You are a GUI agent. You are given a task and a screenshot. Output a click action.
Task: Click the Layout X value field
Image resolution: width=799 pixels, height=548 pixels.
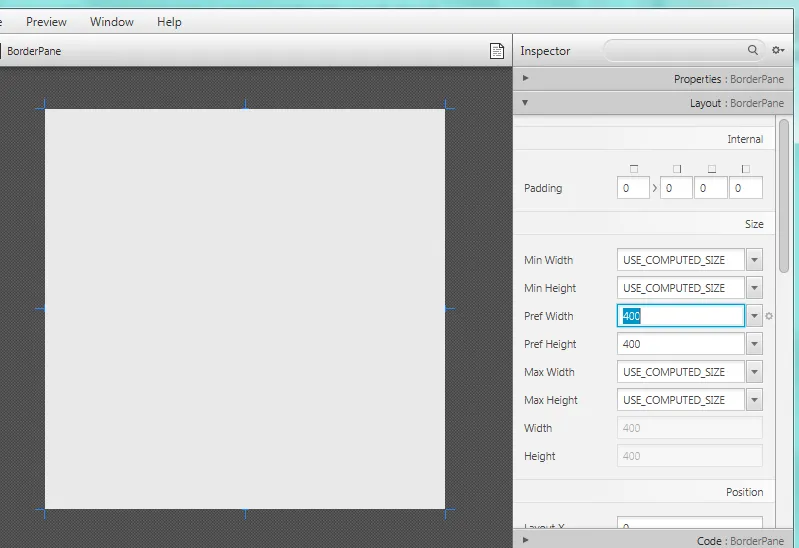[x=690, y=524]
